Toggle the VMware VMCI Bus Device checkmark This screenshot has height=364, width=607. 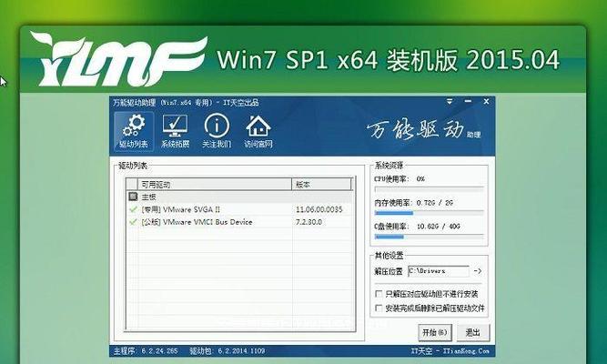pos(133,222)
